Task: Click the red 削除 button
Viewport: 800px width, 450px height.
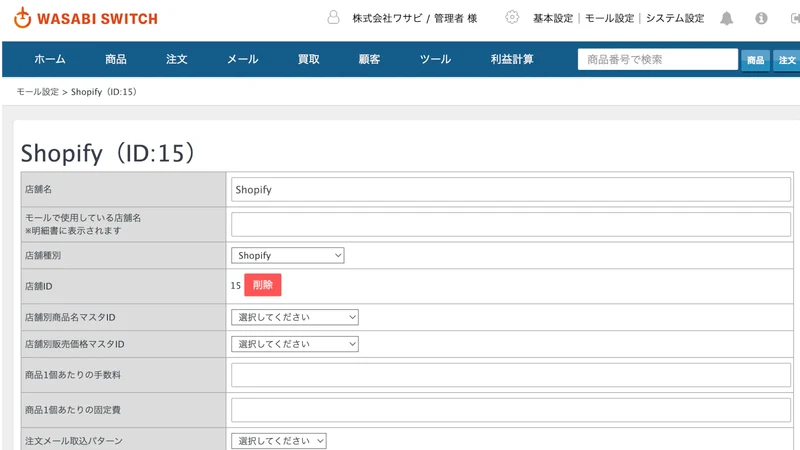Action: [263, 285]
